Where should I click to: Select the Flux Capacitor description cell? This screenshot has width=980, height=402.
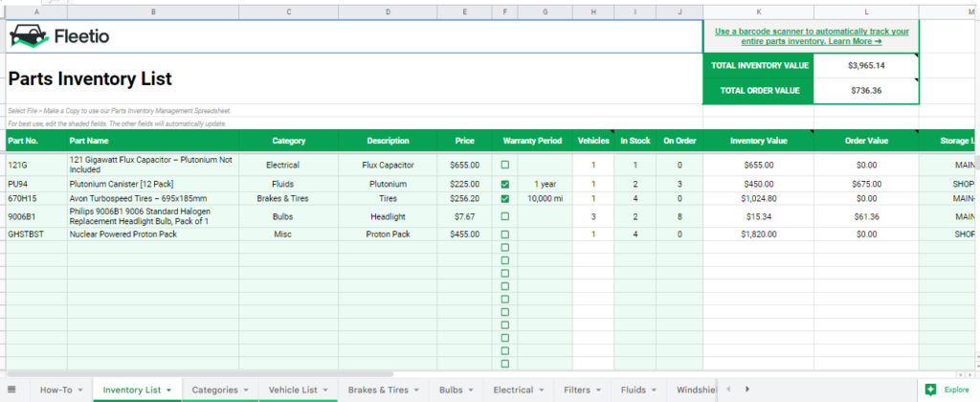tap(388, 165)
